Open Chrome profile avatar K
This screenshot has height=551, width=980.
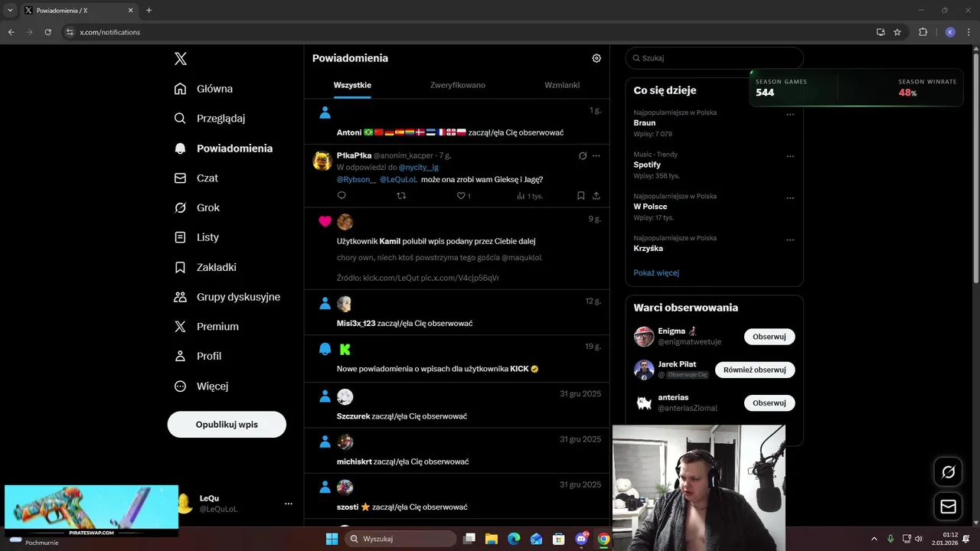[x=950, y=32]
